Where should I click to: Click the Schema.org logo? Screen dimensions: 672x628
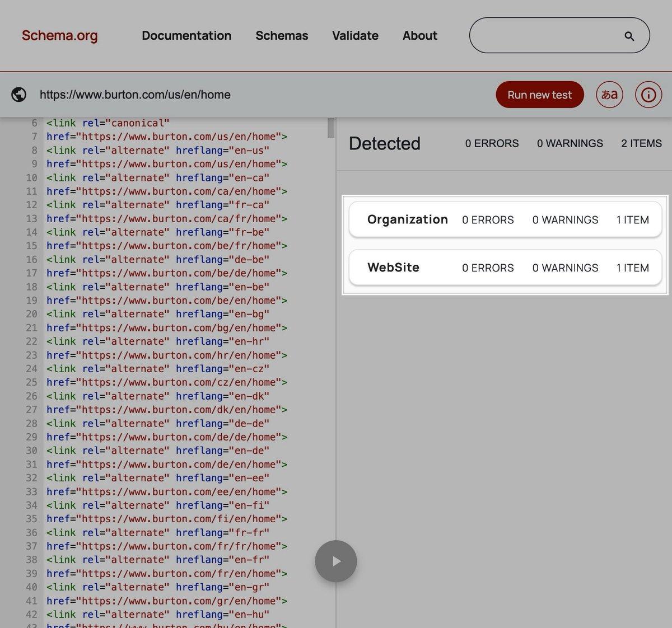click(59, 35)
